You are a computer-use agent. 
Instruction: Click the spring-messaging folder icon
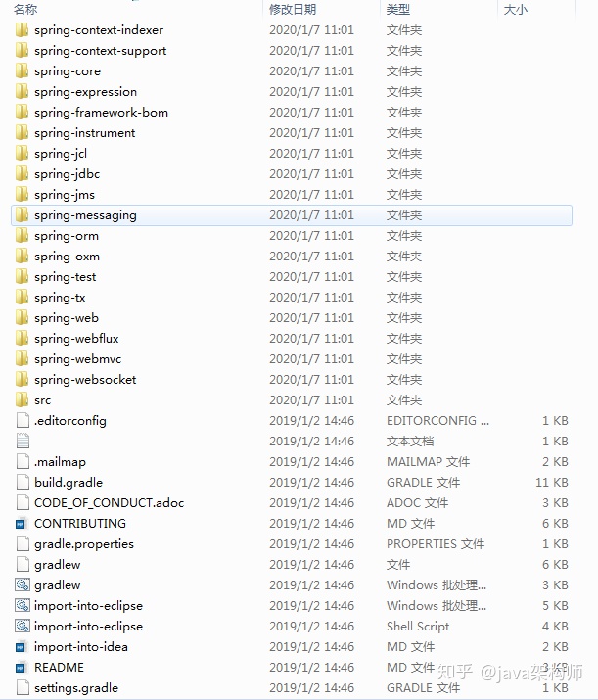pyautogui.click(x=22, y=214)
